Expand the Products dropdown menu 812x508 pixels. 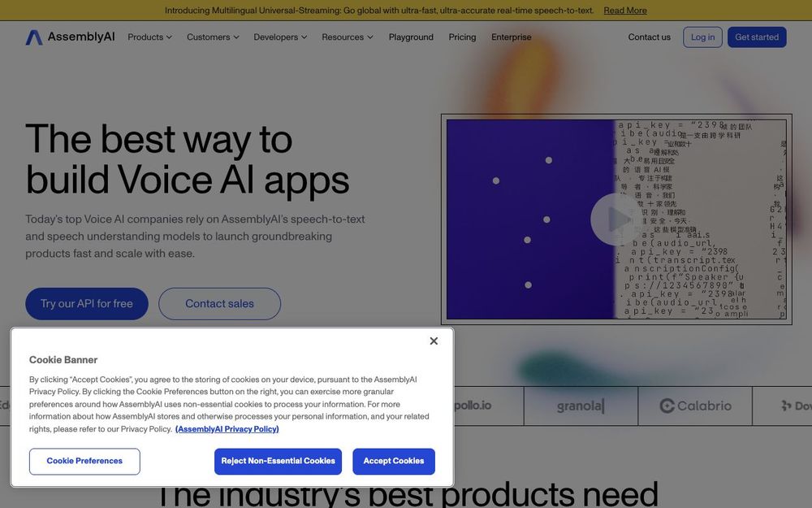[x=149, y=37]
